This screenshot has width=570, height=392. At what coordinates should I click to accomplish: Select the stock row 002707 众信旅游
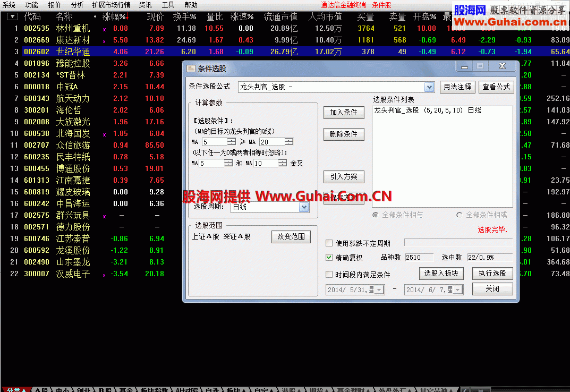point(91,145)
